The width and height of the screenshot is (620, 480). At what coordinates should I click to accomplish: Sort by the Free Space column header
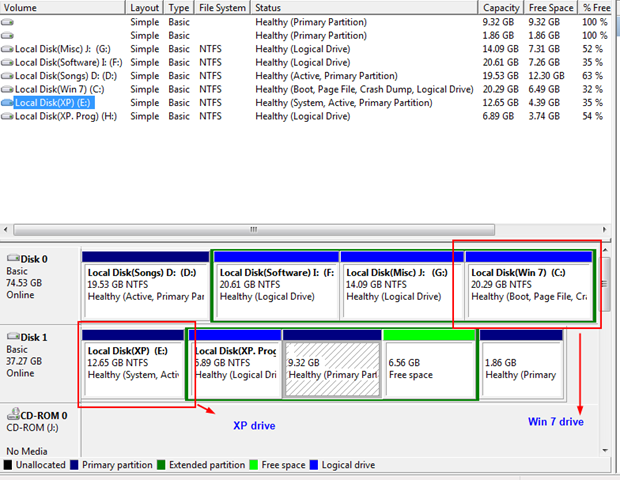coord(551,8)
